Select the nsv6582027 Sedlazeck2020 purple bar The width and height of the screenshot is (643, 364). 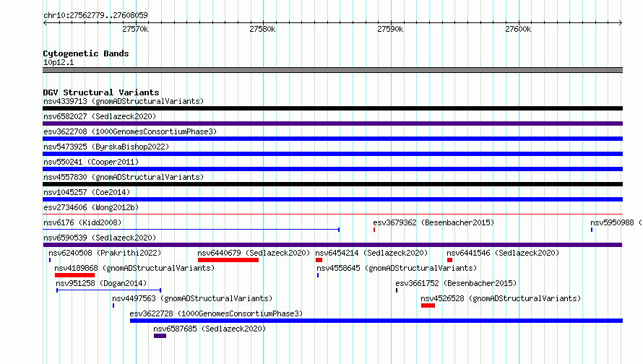pos(332,123)
